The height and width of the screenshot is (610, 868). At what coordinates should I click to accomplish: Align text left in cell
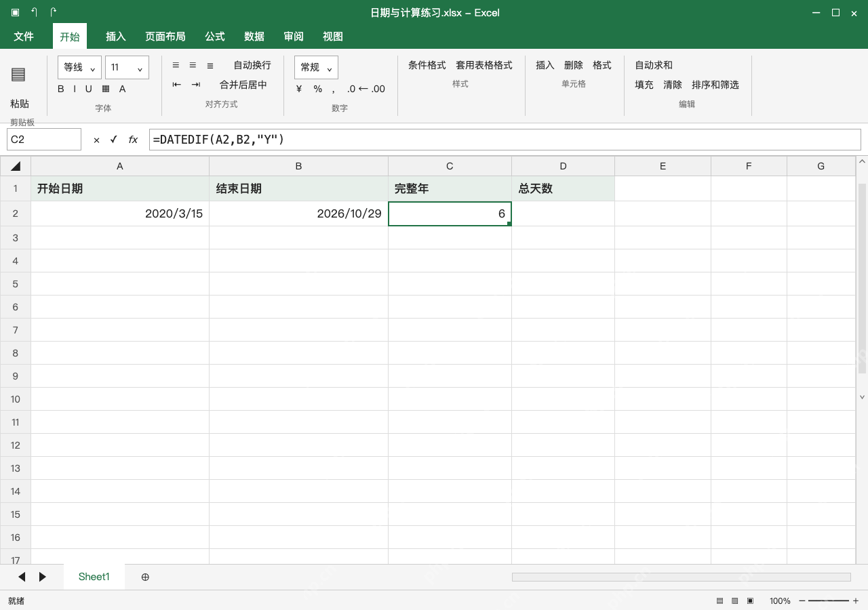(x=176, y=65)
